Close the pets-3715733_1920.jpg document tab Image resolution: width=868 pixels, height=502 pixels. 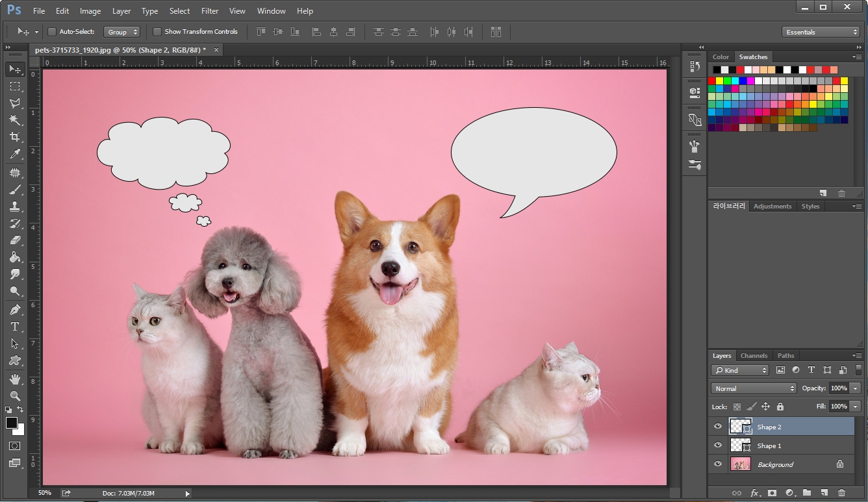216,50
